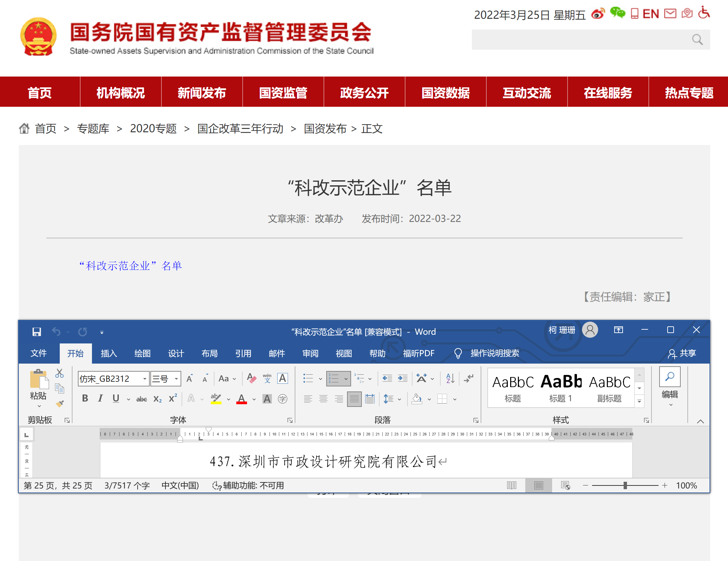The width and height of the screenshot is (728, 561).
Task: Open the 新闻发布 navigation menu
Action: tap(202, 93)
